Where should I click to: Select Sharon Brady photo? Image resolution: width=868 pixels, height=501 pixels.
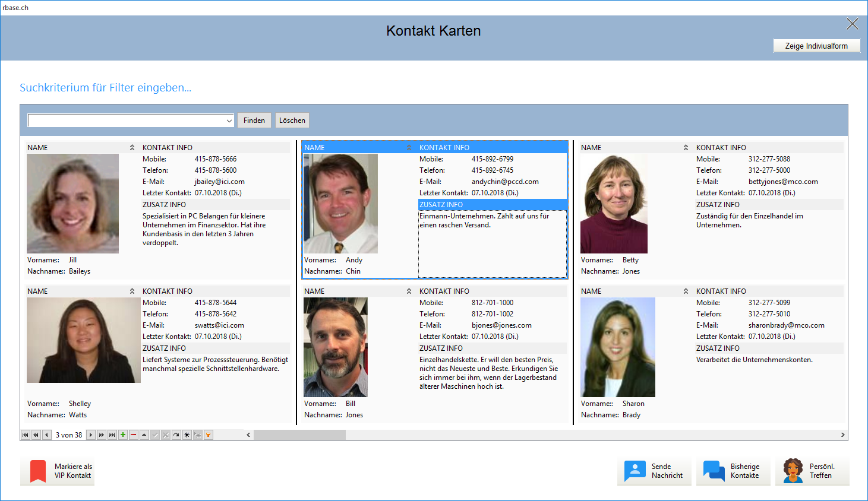coord(618,347)
